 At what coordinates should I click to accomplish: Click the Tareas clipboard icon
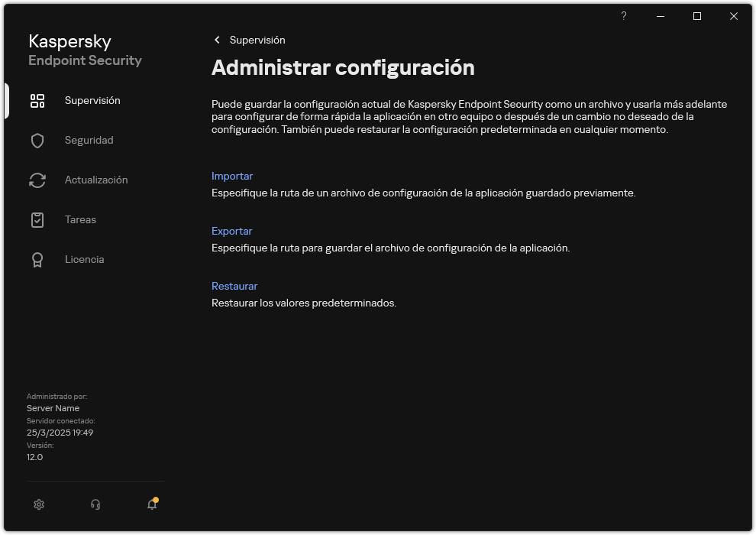(37, 219)
